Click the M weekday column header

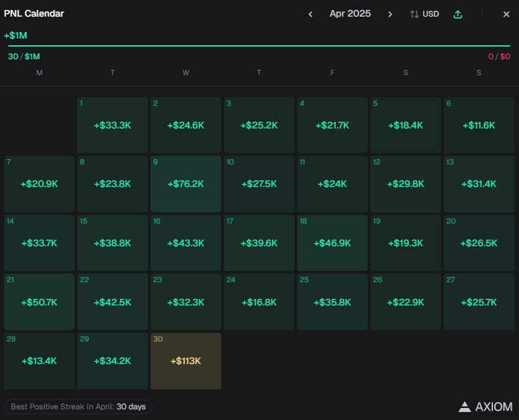(x=39, y=73)
